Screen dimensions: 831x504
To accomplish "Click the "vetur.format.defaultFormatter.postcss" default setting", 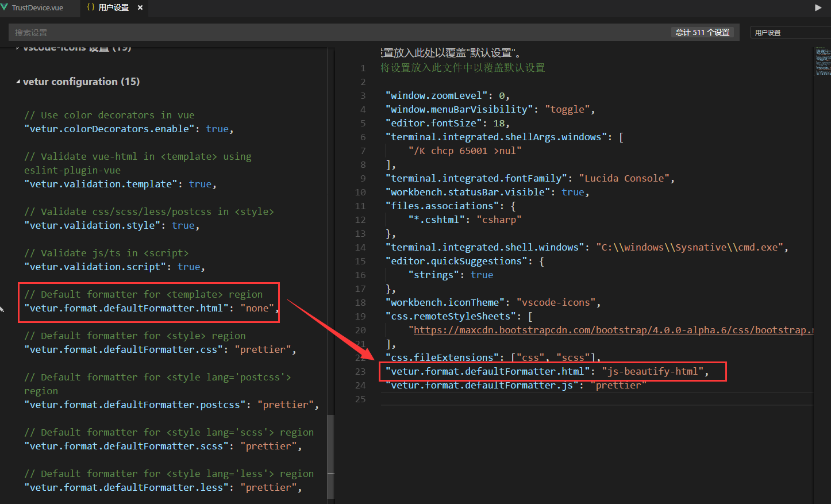I will (x=171, y=405).
